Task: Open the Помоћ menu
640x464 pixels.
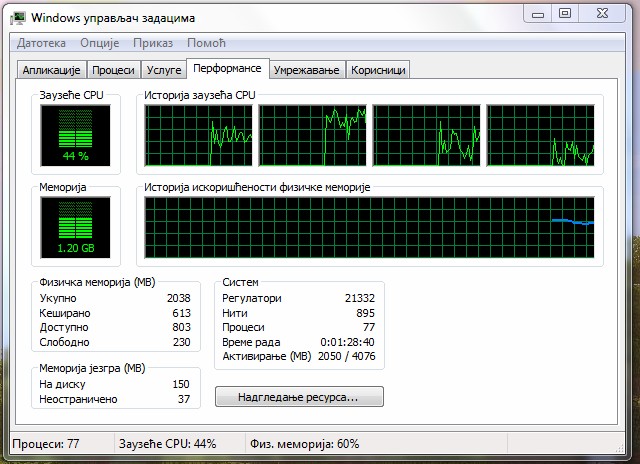Action: (206, 43)
